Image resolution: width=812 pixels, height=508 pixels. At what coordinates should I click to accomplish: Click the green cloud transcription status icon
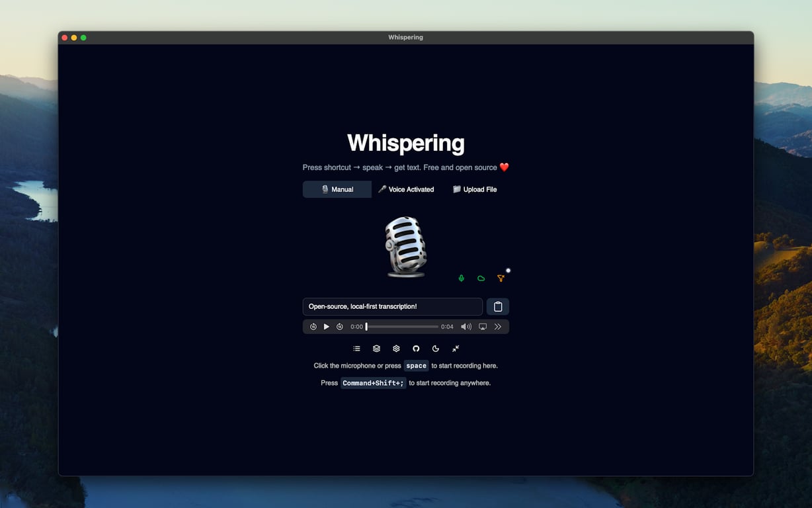(x=481, y=278)
